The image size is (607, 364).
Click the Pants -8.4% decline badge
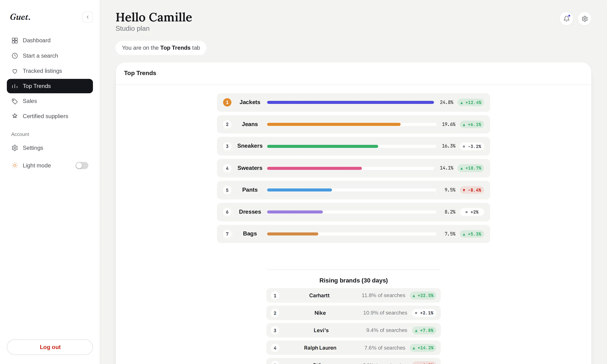click(x=472, y=190)
